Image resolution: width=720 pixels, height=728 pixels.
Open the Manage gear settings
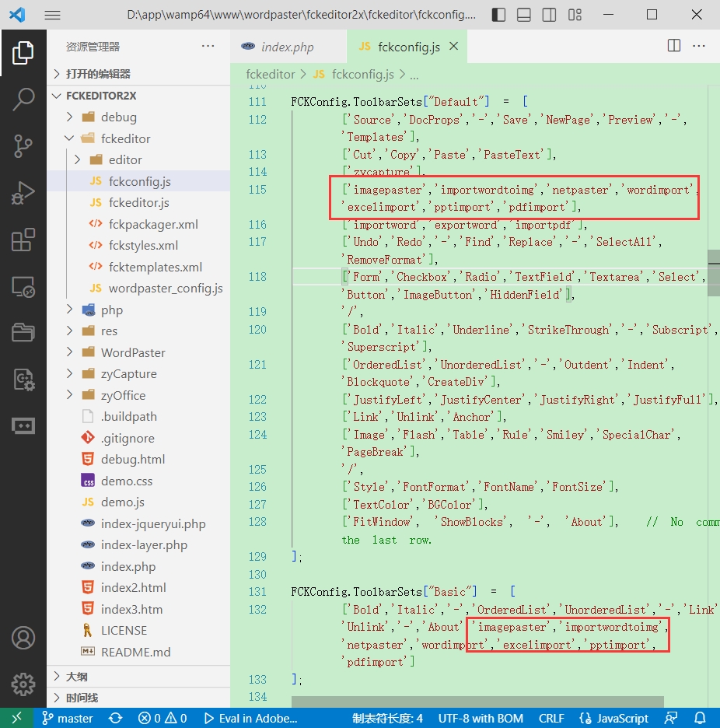23,684
